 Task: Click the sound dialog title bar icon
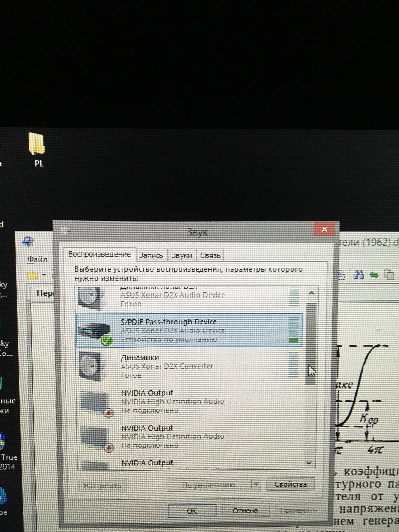tap(65, 231)
